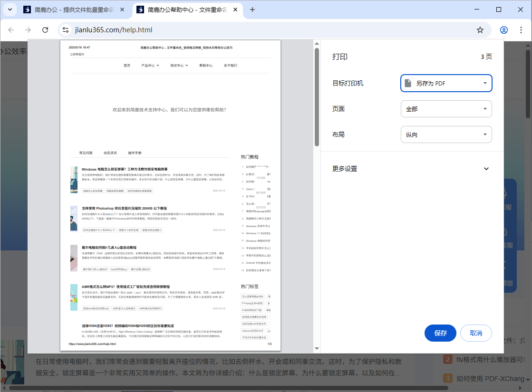Click the 保存 save button
Viewport: 532px width, 392px height.
coord(440,333)
